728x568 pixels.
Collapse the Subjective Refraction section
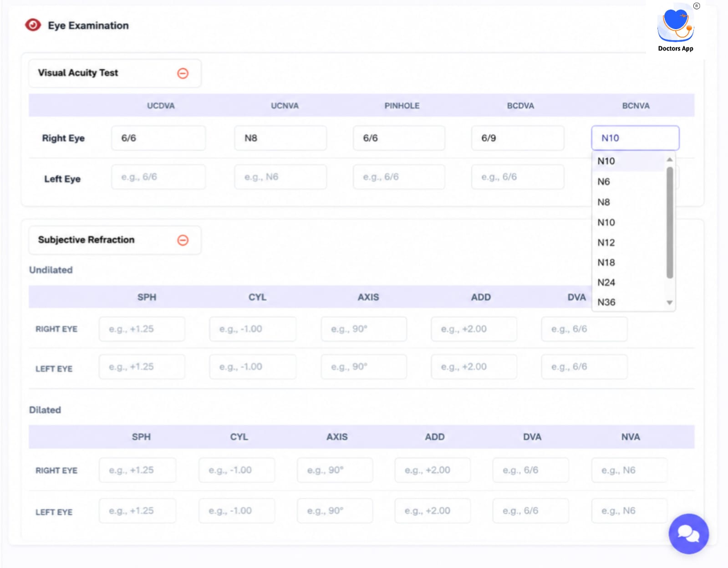183,240
